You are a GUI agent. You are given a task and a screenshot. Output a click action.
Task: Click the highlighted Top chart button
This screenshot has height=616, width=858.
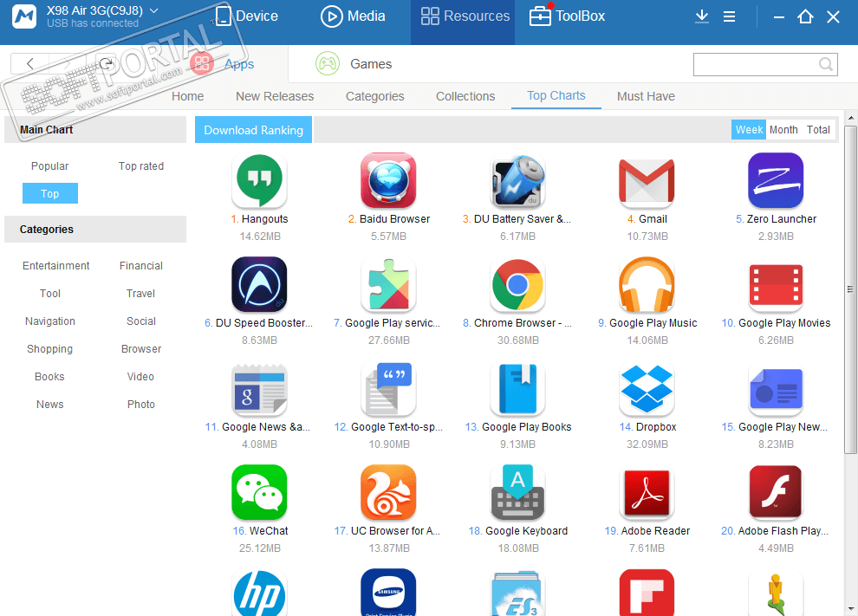tap(49, 193)
